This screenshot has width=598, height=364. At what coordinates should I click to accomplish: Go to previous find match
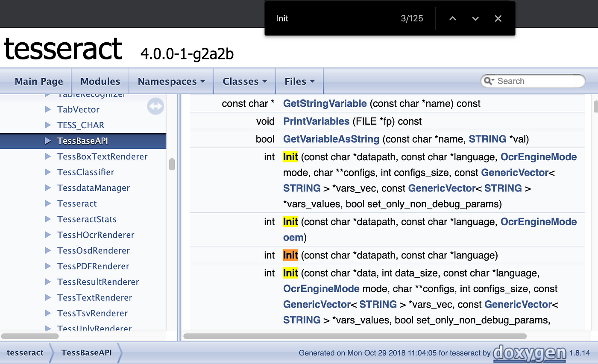[453, 18]
